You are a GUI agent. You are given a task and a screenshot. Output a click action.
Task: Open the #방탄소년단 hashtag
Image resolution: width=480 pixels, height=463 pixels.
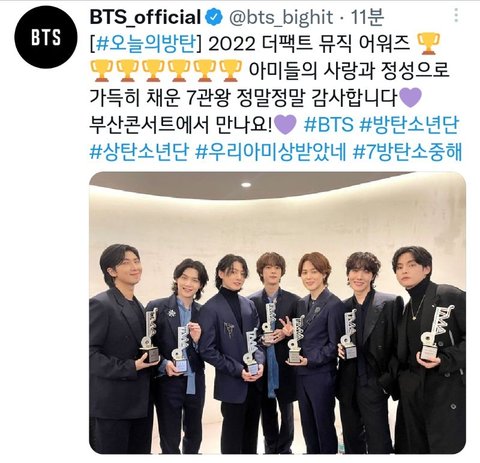pos(410,125)
